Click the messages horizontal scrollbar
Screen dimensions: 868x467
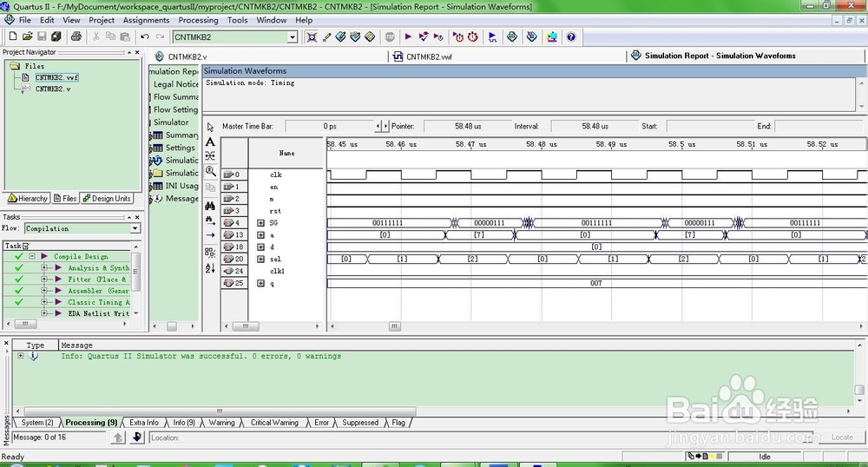coord(220,411)
